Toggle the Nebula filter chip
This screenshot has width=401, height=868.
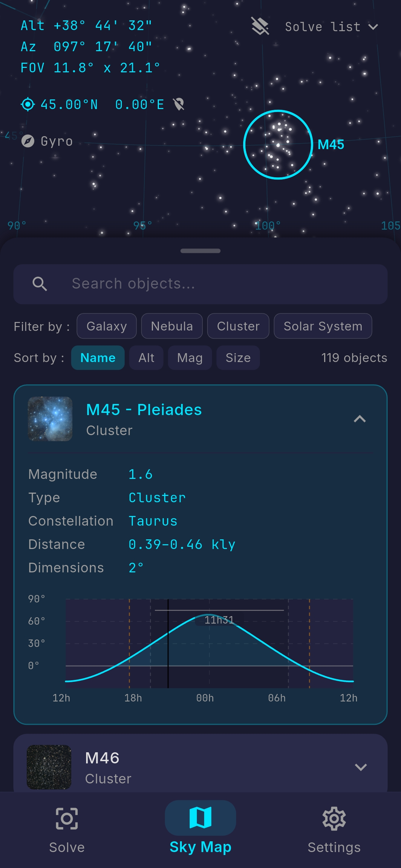pyautogui.click(x=172, y=326)
